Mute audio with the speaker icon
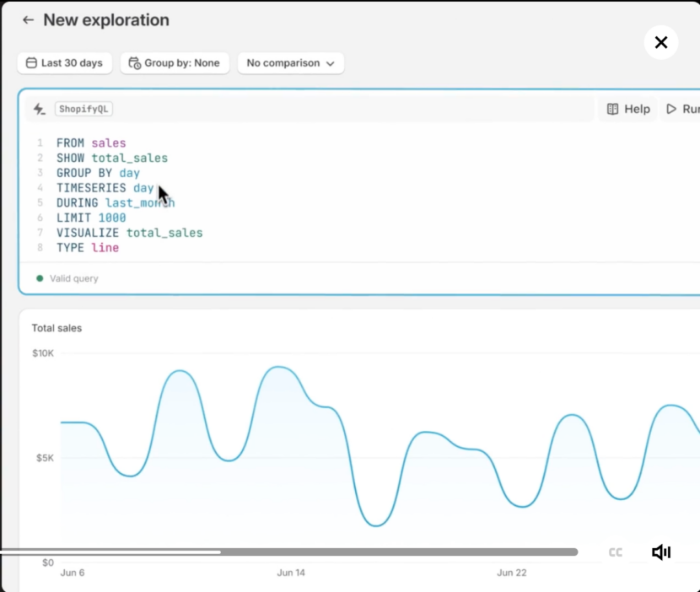Viewport: 700px width, 592px height. pos(660,552)
